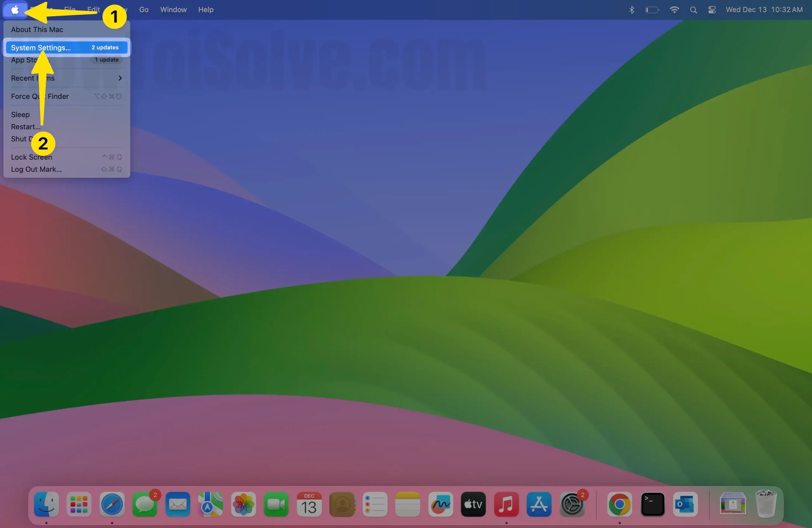This screenshot has width=812, height=528.
Task: Open Safari from the Dock
Action: (112, 505)
